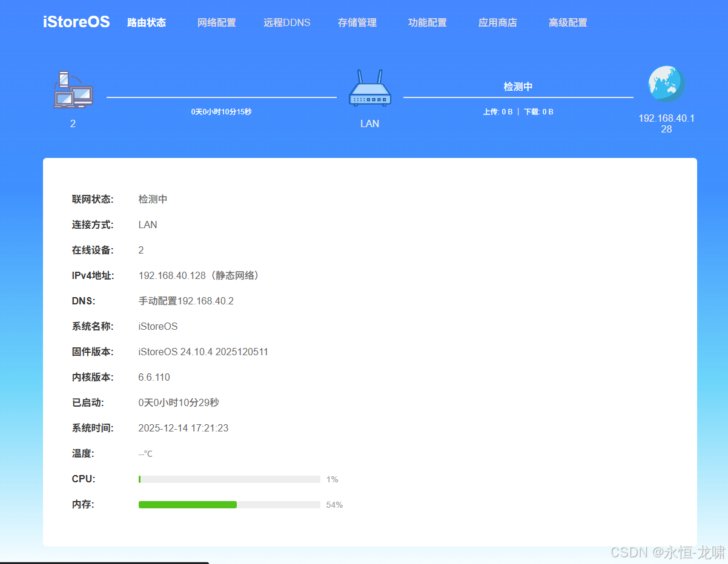Viewport: 728px width, 564px height.
Task: Click the 联网状态 value 检测中
Action: click(x=153, y=199)
